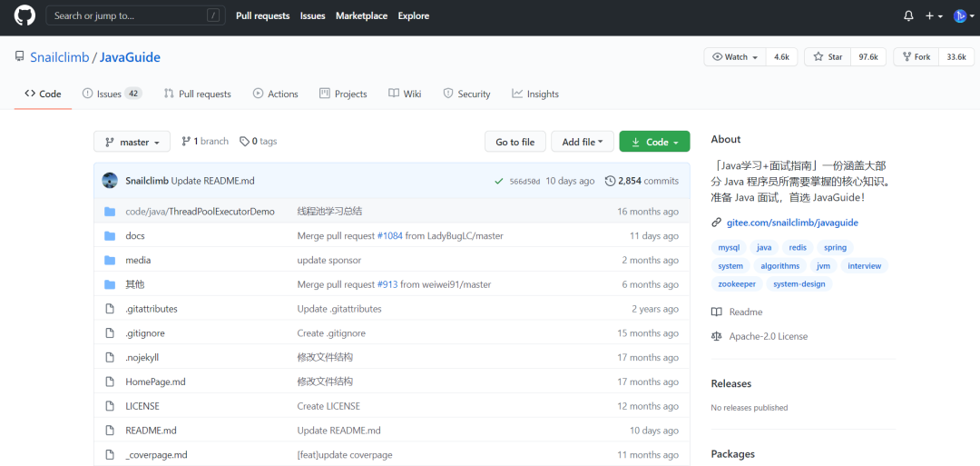The height and width of the screenshot is (466, 980).
Task: Open the .gitattributes file
Action: (152, 309)
